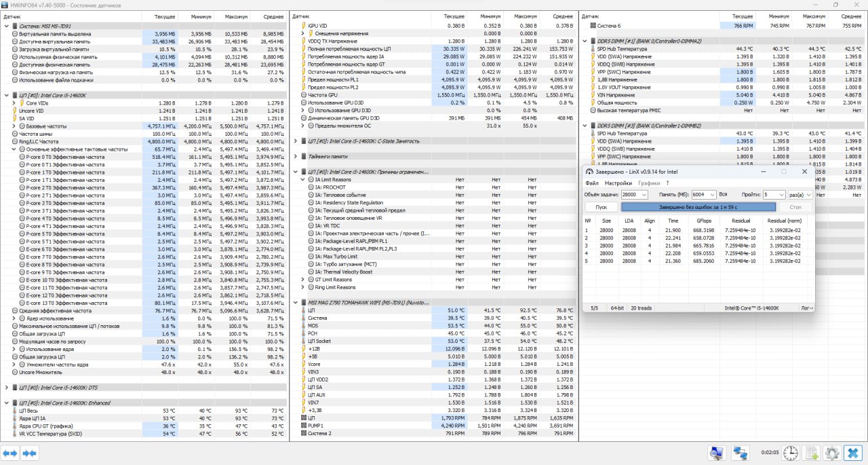Click the Пуск button in LinX
Viewport: 868px width, 465px height.
601,207
